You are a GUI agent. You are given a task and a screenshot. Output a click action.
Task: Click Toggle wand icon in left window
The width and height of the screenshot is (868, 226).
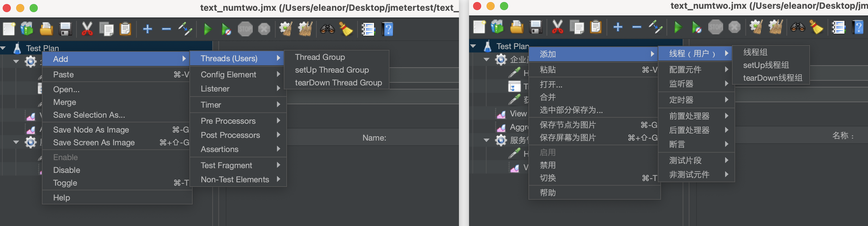coord(185,29)
